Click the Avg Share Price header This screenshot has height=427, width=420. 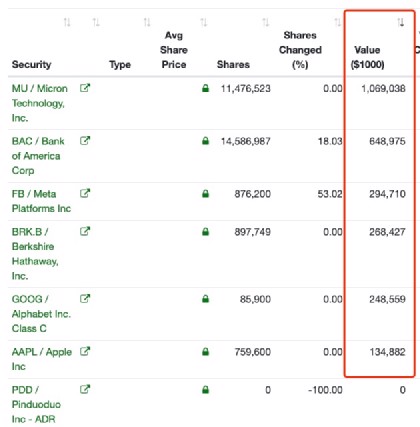coord(174,50)
